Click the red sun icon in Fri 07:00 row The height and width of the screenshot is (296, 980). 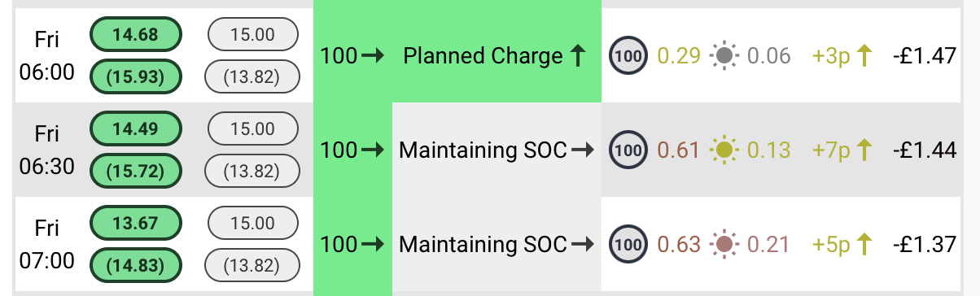point(724,243)
